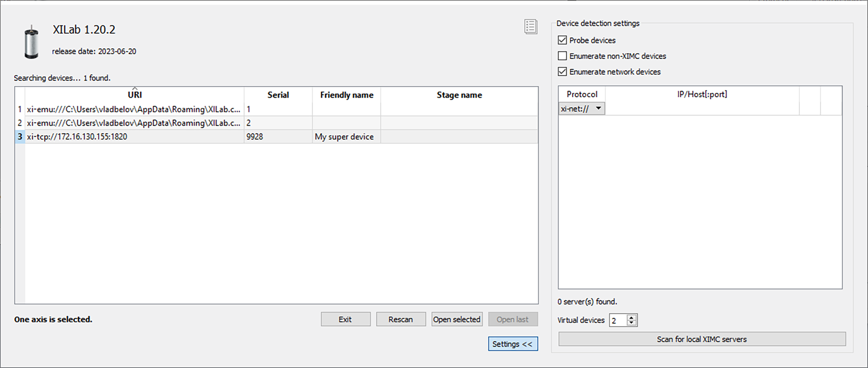Open the xi-net:// protocol dropdown
This screenshot has height=368, width=868.
point(581,109)
